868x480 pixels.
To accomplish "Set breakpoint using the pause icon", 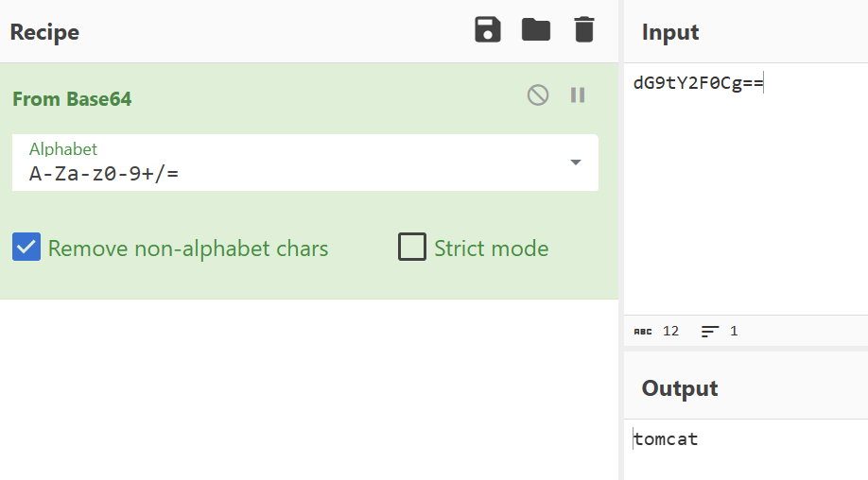I will (x=578, y=95).
